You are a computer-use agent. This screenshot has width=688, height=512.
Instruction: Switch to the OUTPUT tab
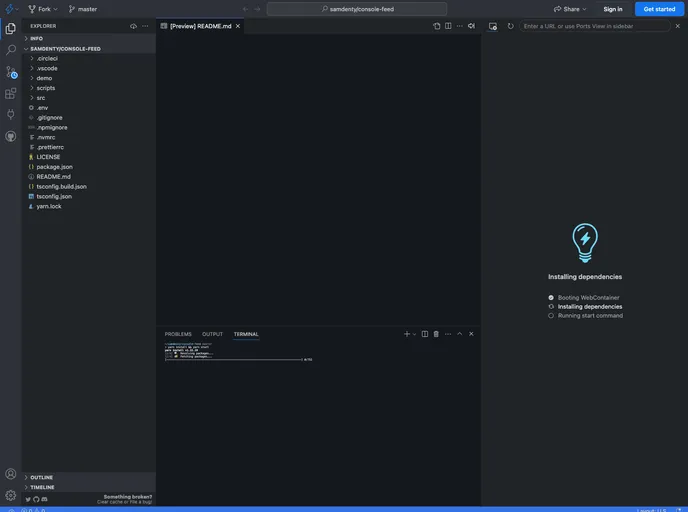(212, 334)
